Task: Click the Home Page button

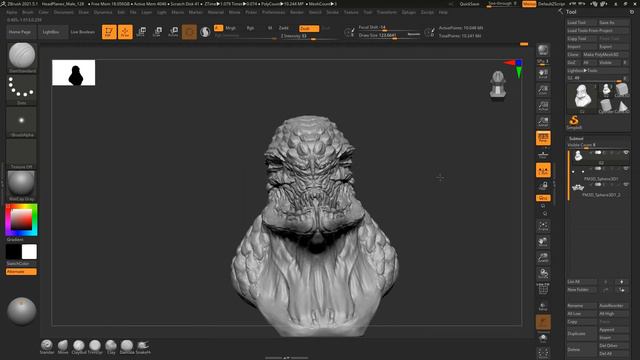Action: click(x=20, y=32)
